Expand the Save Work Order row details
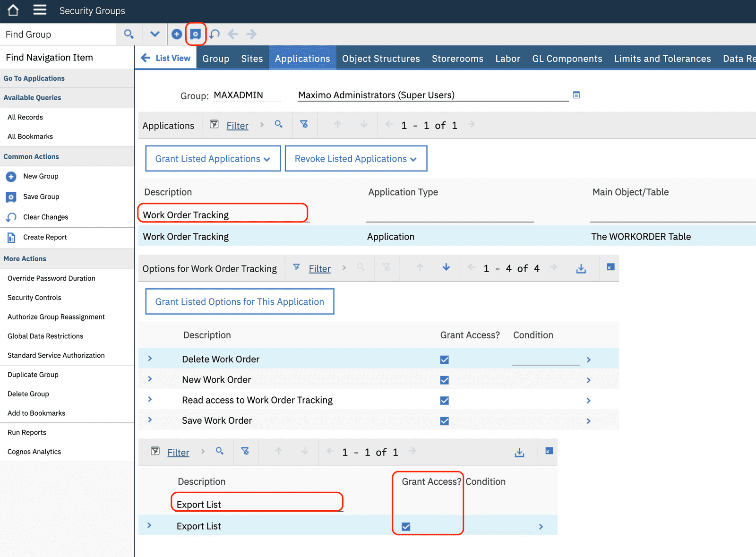 coord(150,420)
